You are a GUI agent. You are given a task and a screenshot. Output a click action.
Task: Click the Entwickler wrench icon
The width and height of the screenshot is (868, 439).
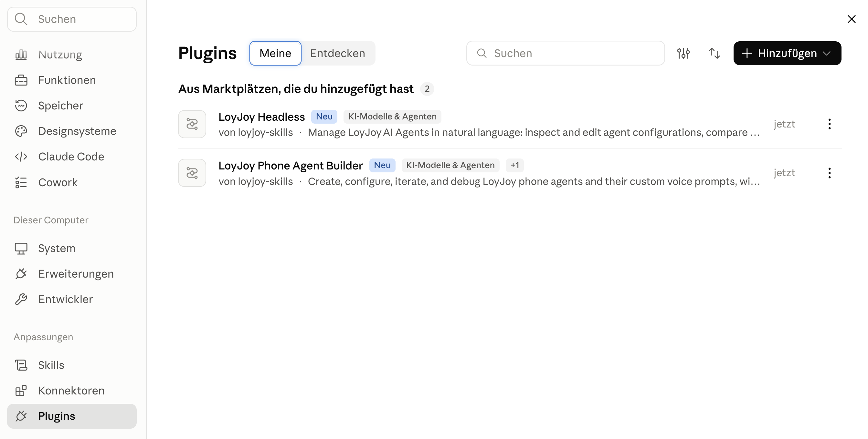[21, 299]
